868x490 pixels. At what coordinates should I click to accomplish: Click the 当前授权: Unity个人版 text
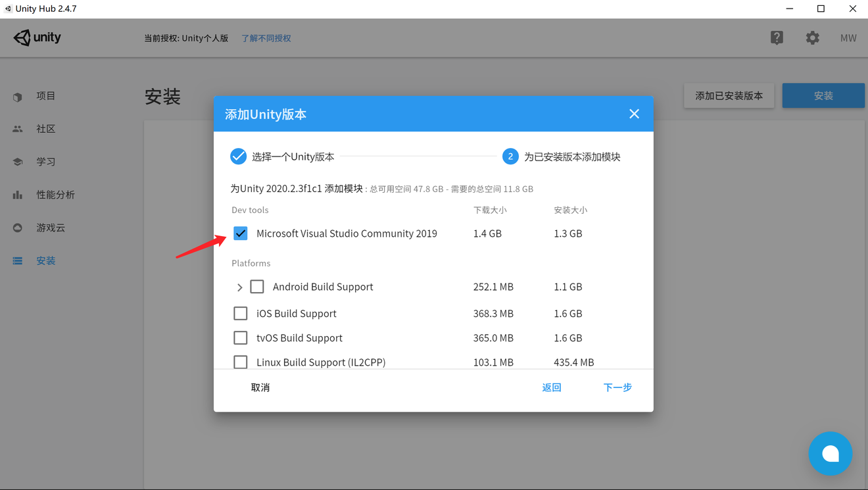186,38
